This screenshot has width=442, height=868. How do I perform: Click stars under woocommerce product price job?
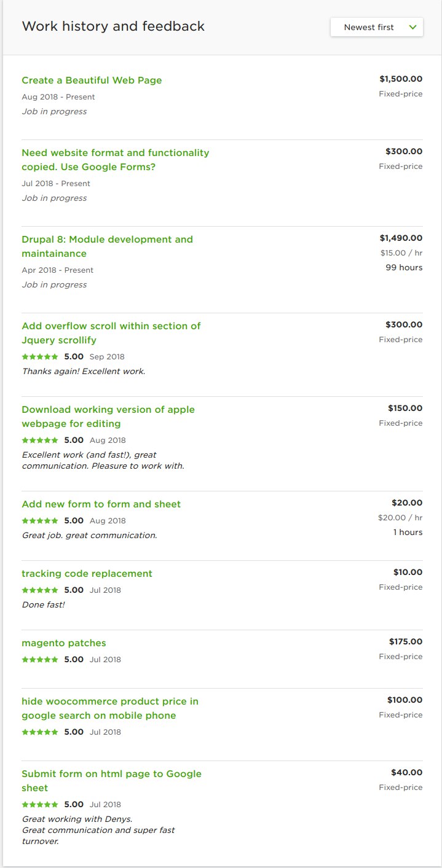click(40, 732)
